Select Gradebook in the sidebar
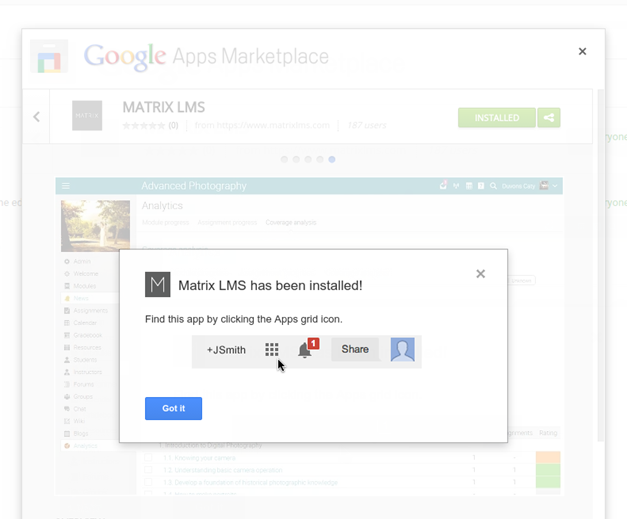The height and width of the screenshot is (519, 627). coord(88,335)
